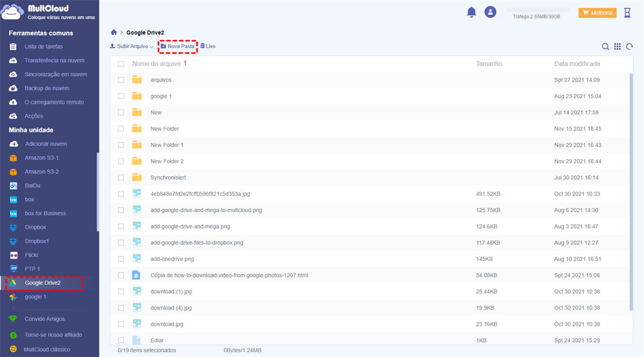Open add-google-drive-files-to-dropbox.png file

(x=196, y=243)
